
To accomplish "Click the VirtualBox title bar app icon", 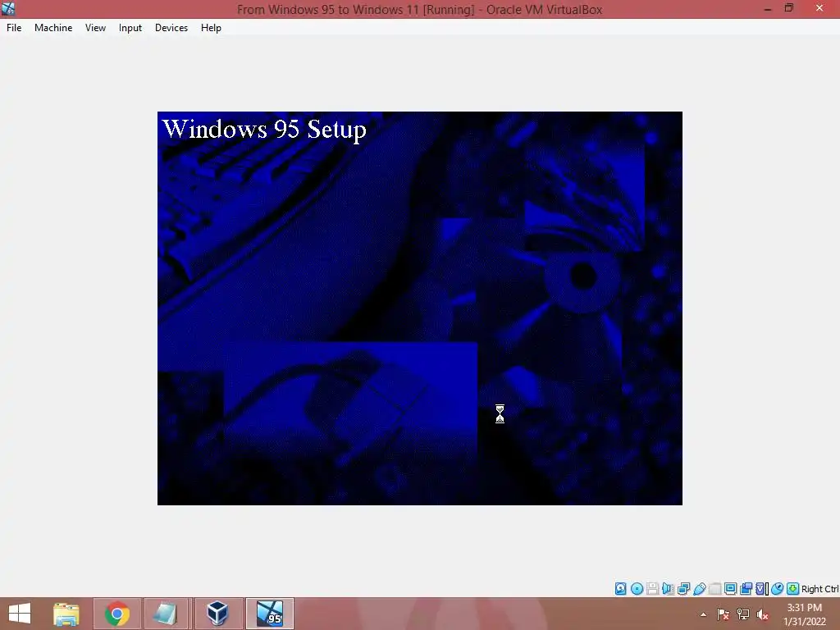I will coord(8,8).
